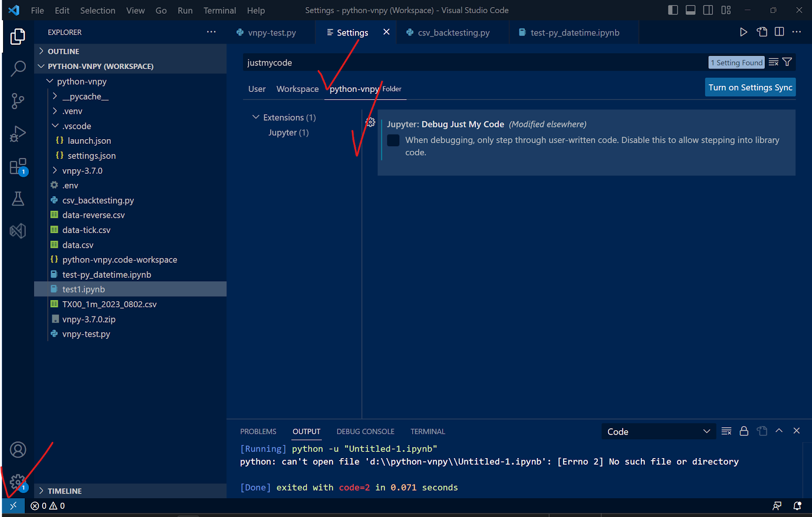Image resolution: width=812 pixels, height=517 pixels.
Task: Select User settings scope
Action: [x=257, y=89]
